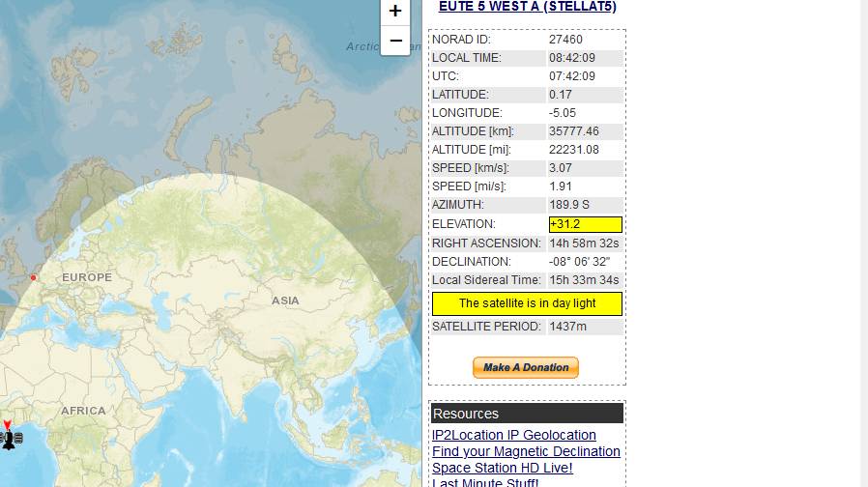This screenshot has width=868, height=487.
Task: Select the UTC time value
Action: pos(572,76)
